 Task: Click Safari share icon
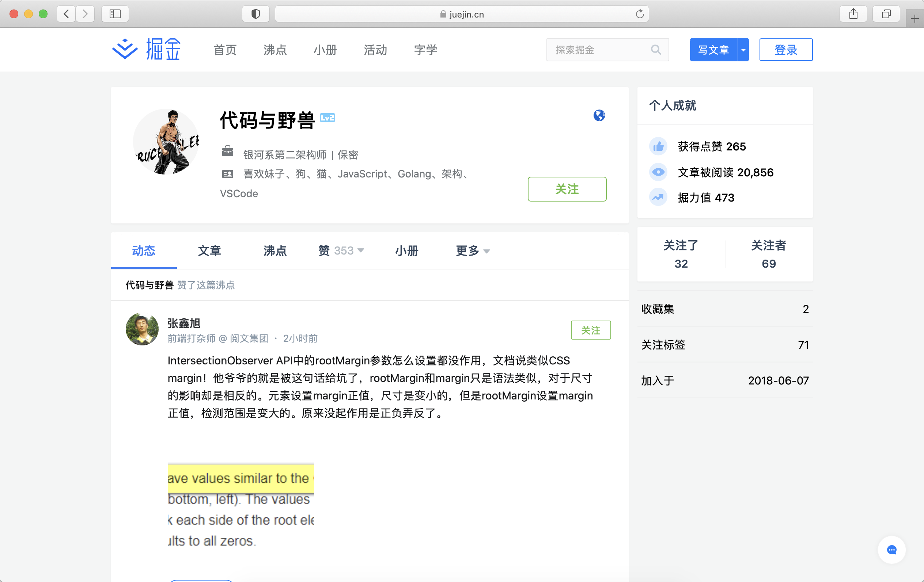(853, 14)
